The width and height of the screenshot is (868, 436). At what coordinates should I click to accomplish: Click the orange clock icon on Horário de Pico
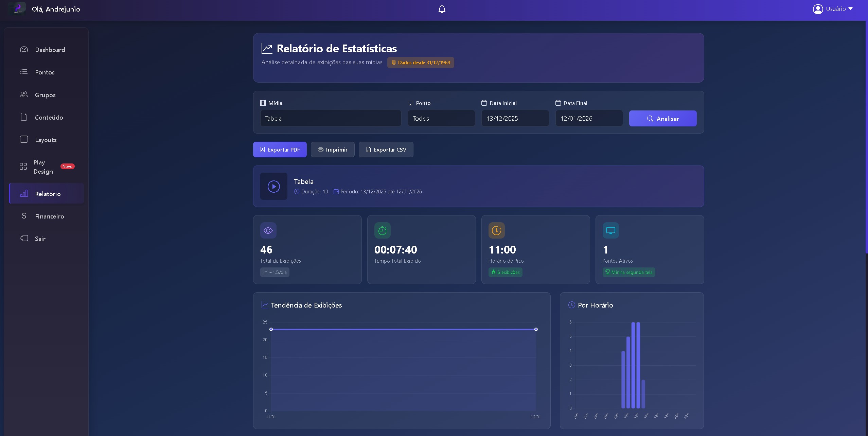[x=496, y=230]
